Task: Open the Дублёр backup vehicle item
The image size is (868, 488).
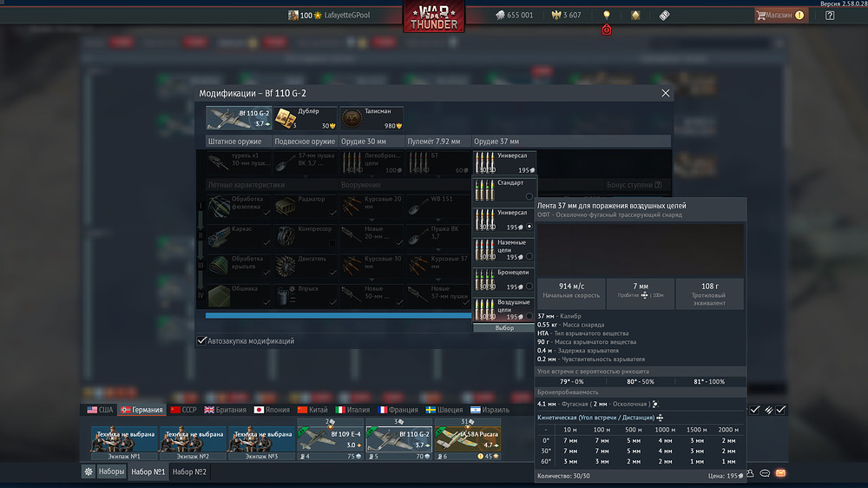Action: (x=305, y=118)
